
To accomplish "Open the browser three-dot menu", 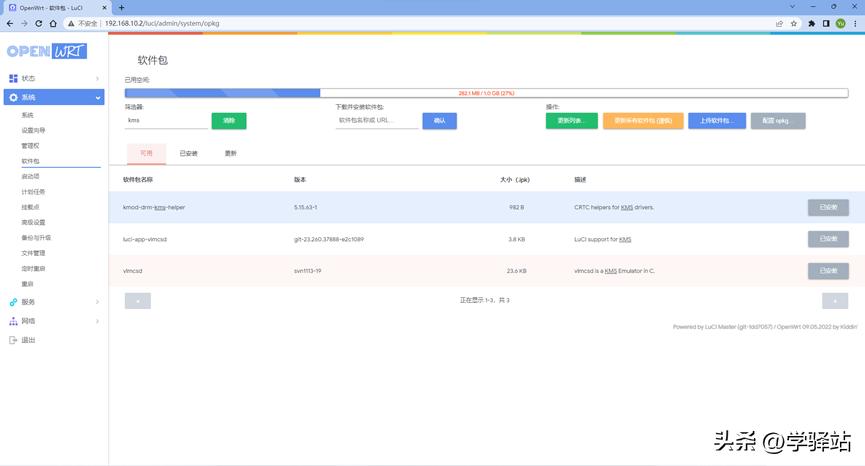I will click(855, 23).
